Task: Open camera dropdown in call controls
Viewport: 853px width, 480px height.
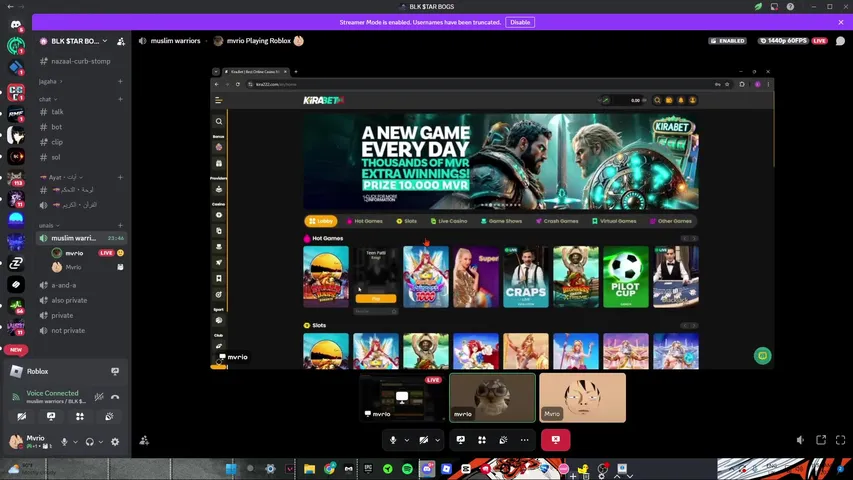Action: click(x=437, y=440)
